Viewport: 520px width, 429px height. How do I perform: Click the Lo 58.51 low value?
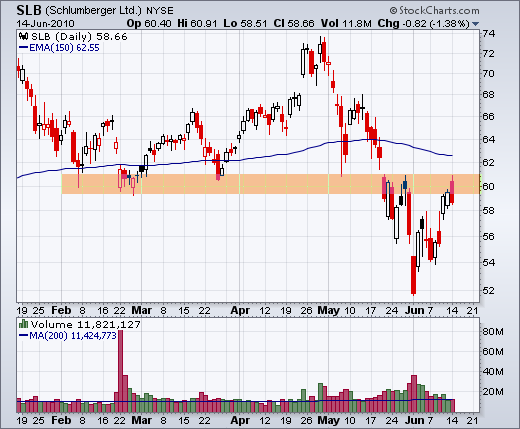(x=245, y=24)
